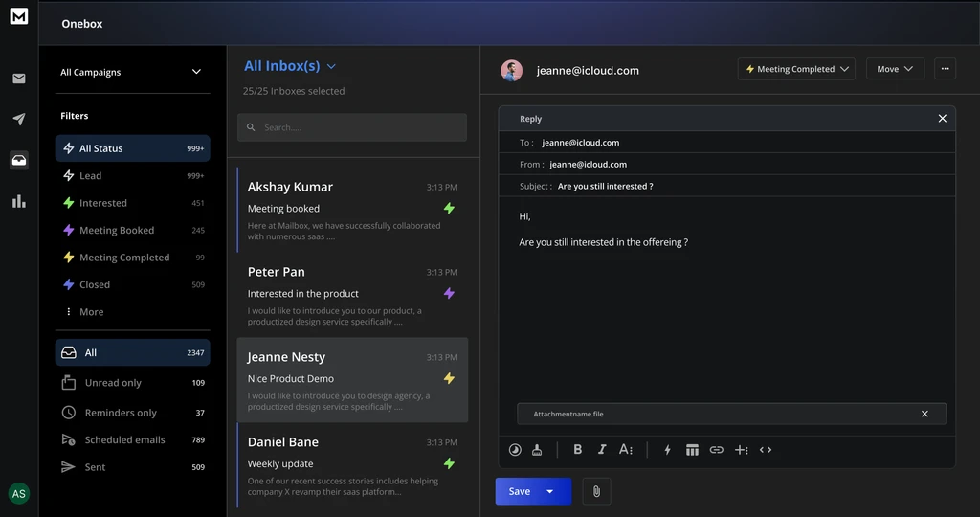Click purple bolt on Peter Pan email

point(449,293)
